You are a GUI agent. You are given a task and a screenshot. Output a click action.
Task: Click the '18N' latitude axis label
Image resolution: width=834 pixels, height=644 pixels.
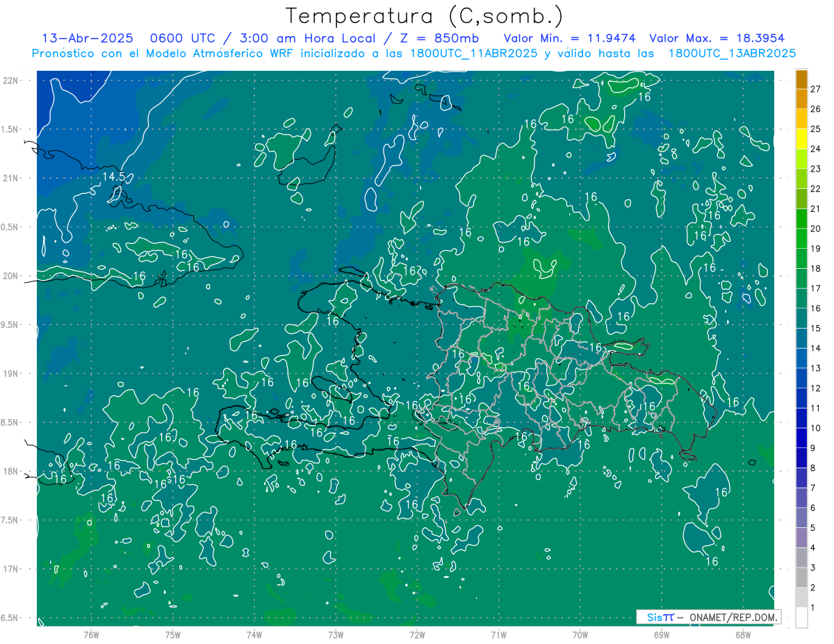(x=11, y=472)
